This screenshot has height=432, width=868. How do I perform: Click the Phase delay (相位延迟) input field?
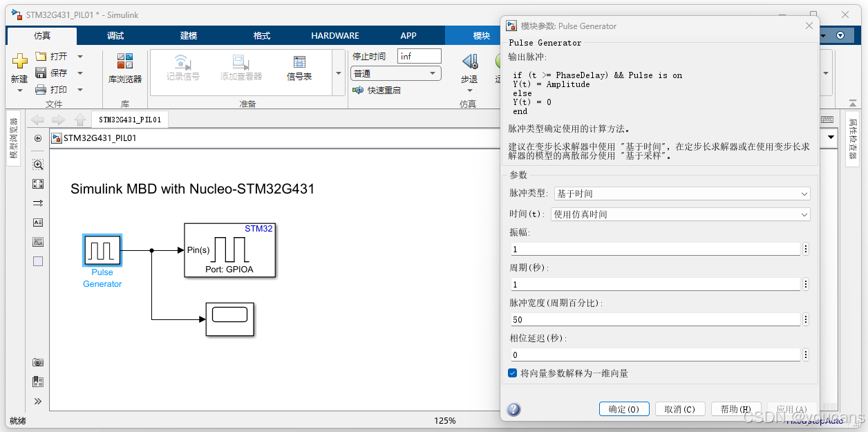(655, 355)
